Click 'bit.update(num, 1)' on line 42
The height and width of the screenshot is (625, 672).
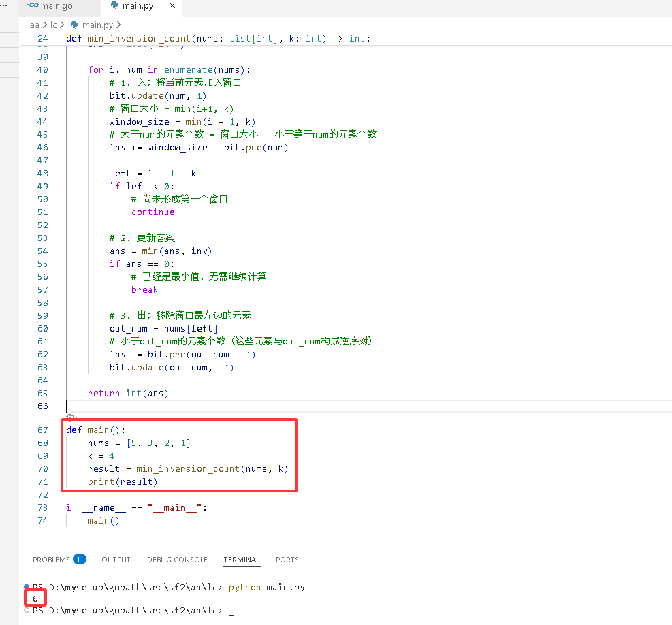click(x=158, y=95)
